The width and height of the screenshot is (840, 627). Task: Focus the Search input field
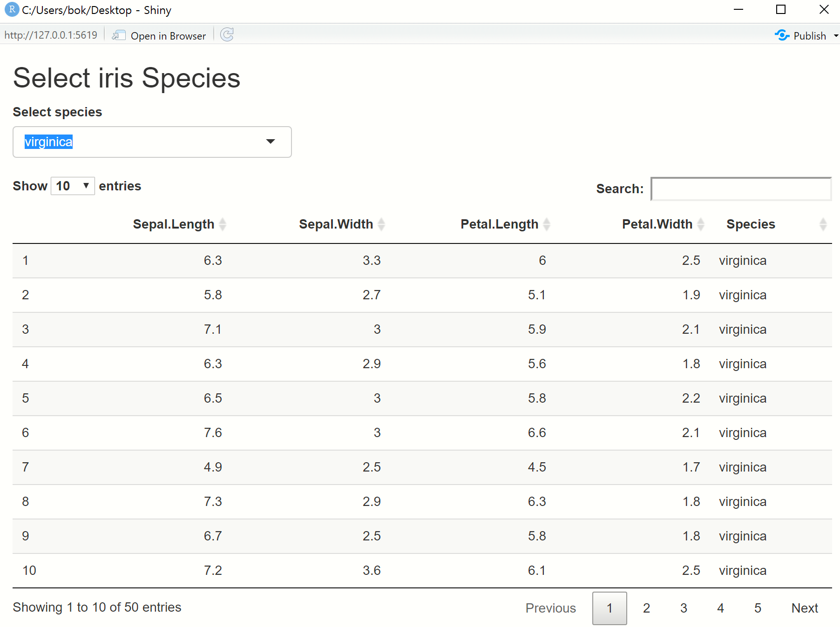pyautogui.click(x=741, y=189)
